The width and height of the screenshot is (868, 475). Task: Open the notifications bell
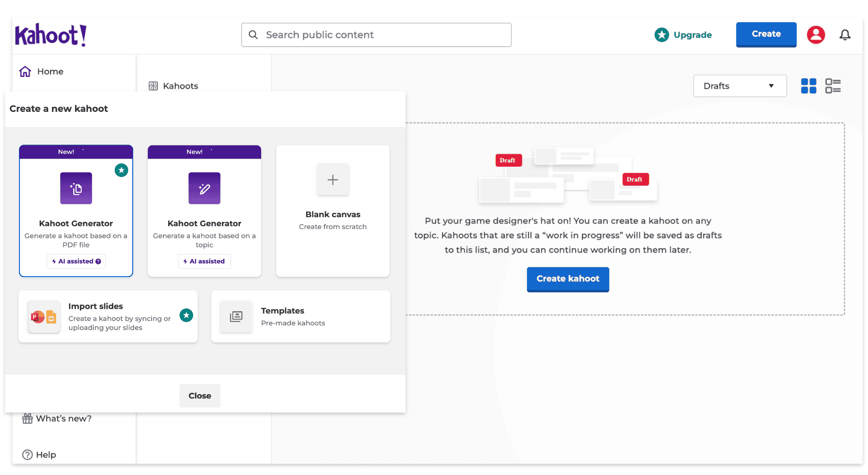coord(845,35)
